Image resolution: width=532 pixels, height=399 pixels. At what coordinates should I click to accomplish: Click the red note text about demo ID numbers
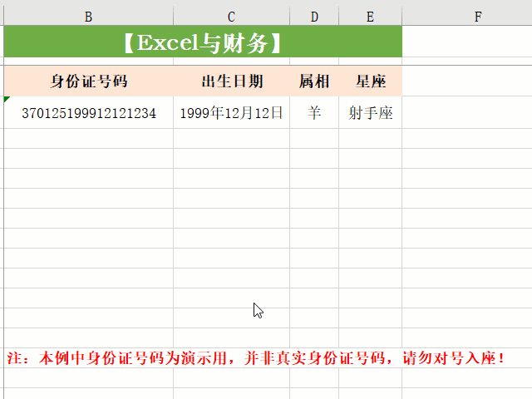coord(256,358)
